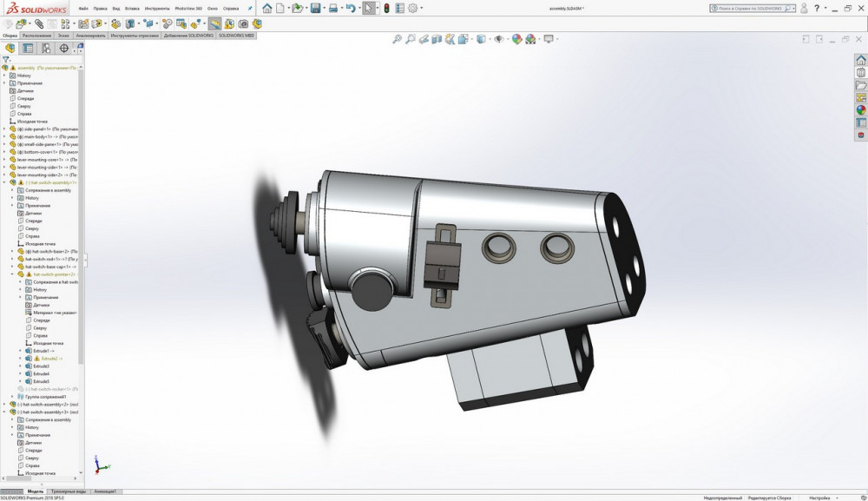Open Options via the gear icon
The image size is (868, 501).
414,9
